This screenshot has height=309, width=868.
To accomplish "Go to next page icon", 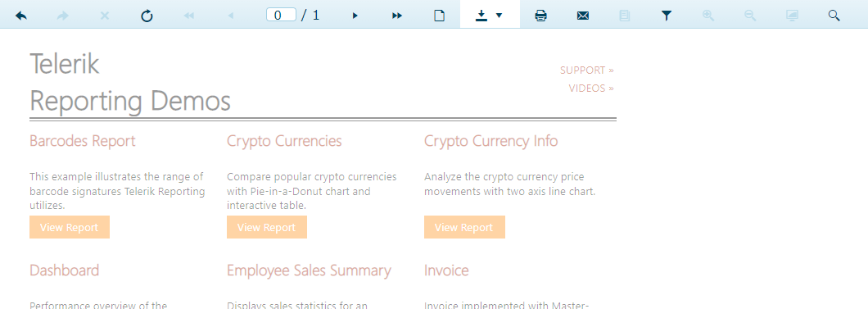I will 355,16.
